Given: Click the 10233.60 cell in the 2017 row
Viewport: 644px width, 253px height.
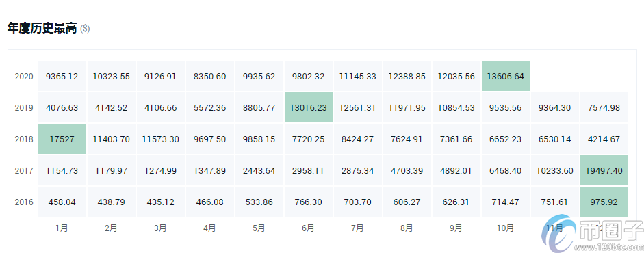Looking at the screenshot, I should point(555,170).
